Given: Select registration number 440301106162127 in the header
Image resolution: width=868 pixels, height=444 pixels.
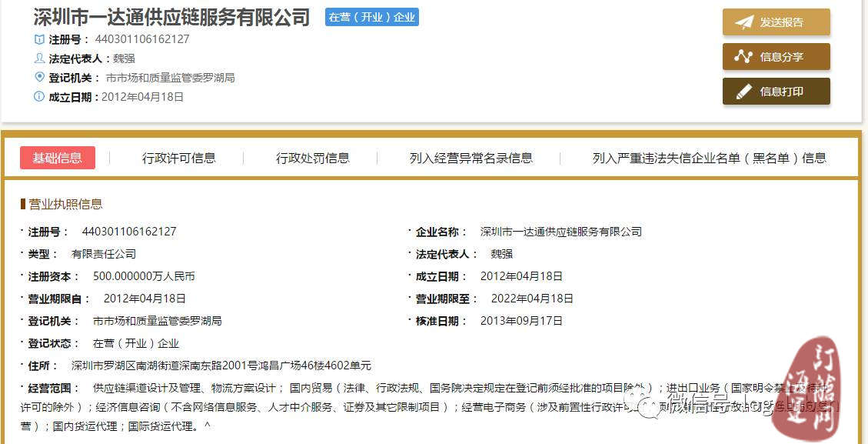Looking at the screenshot, I should click(142, 39).
